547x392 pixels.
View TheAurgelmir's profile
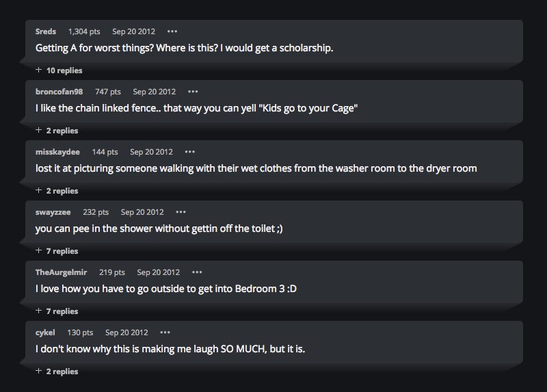pyautogui.click(x=62, y=272)
